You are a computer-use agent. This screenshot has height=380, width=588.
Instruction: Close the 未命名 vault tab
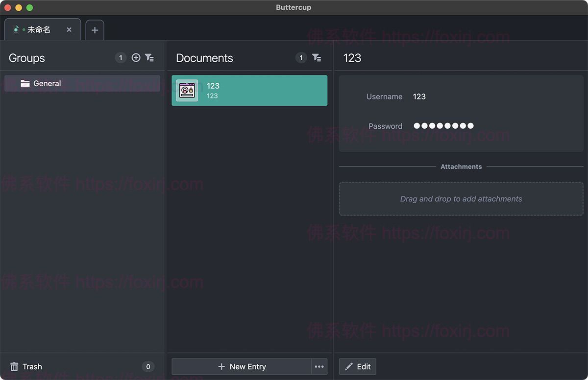click(x=69, y=30)
